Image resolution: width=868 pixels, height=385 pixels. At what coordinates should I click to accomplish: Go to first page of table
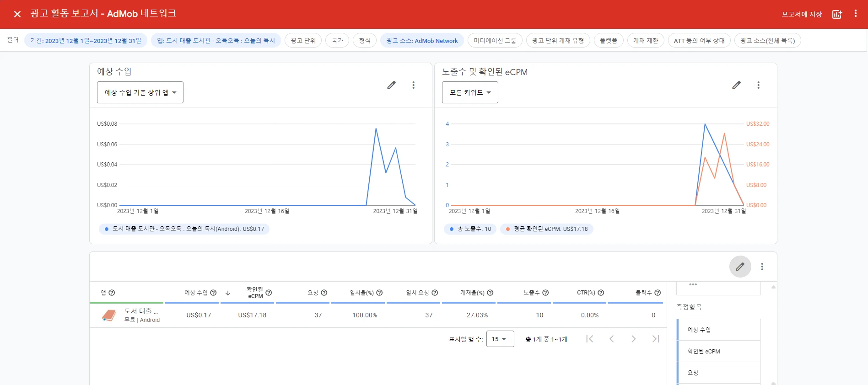pyautogui.click(x=590, y=339)
